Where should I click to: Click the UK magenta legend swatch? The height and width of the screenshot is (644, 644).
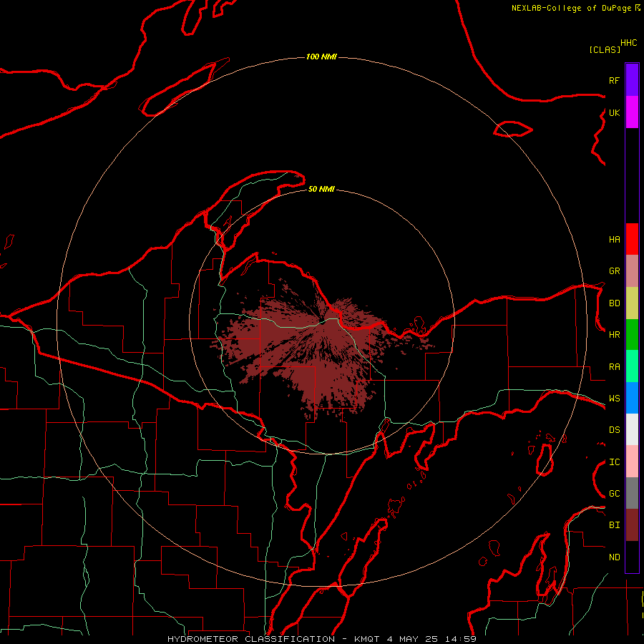pyautogui.click(x=632, y=112)
